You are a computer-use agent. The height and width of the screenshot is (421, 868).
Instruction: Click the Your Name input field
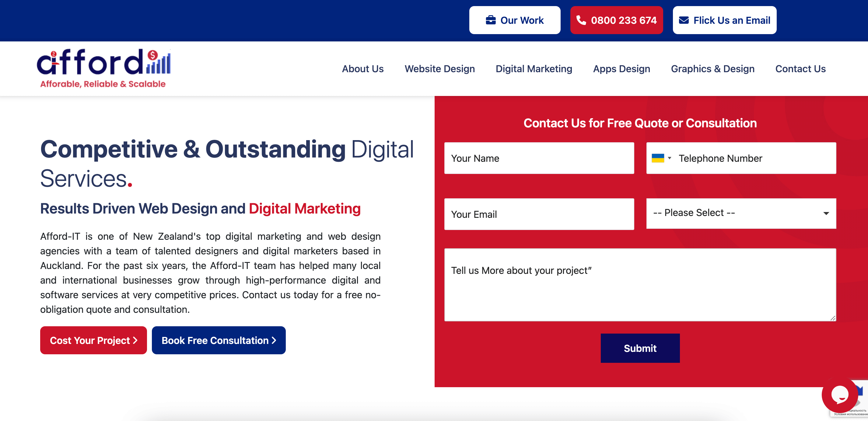(540, 158)
